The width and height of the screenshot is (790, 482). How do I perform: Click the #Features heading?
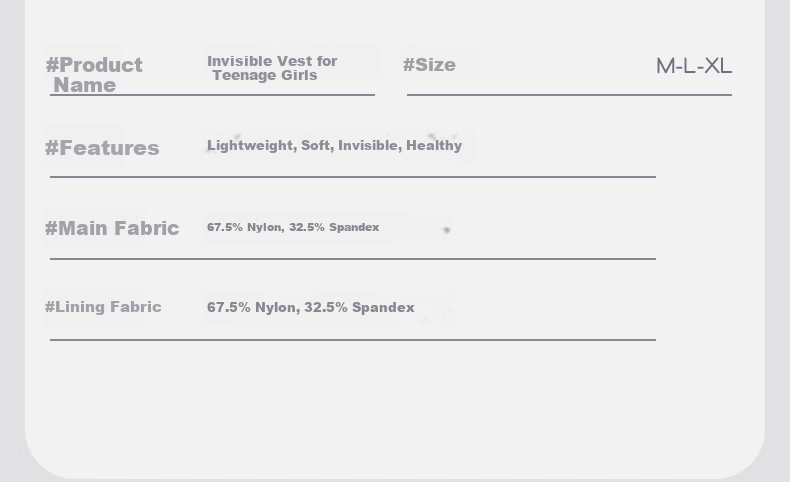(102, 148)
